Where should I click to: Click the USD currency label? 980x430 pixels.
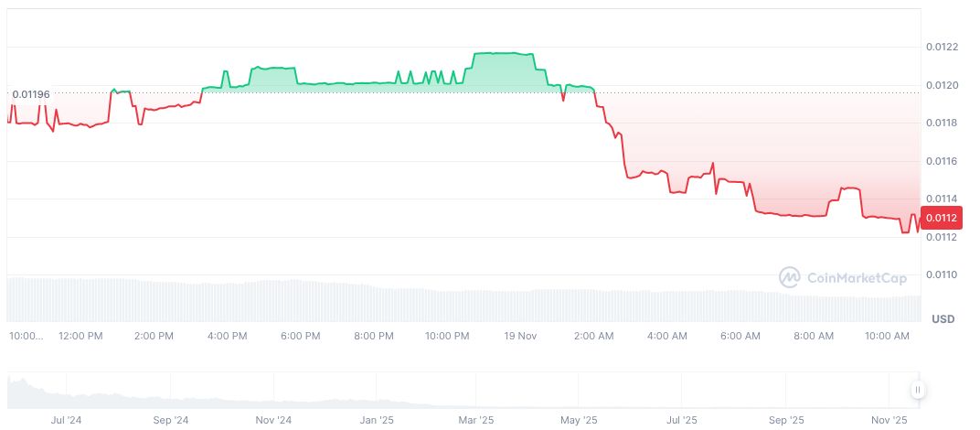(943, 319)
